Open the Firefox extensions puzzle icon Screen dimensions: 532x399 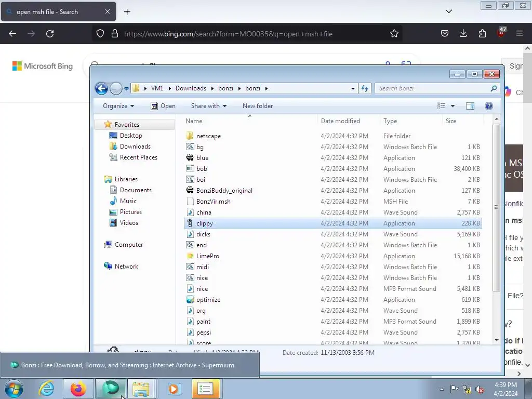tap(482, 33)
